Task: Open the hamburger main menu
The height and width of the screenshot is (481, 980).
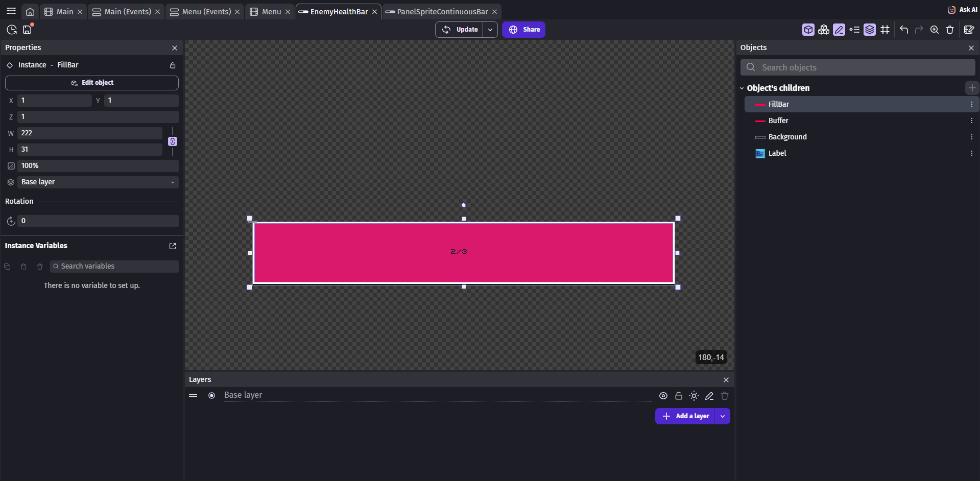Action: [x=11, y=11]
